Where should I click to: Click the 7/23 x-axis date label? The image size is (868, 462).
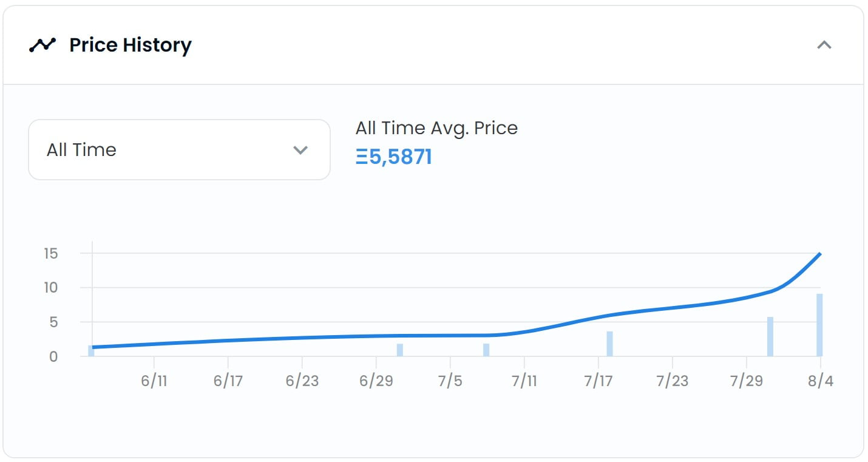(x=672, y=381)
